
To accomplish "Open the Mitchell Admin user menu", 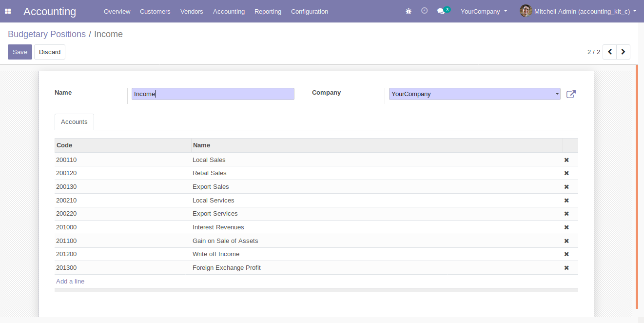I will (x=578, y=11).
